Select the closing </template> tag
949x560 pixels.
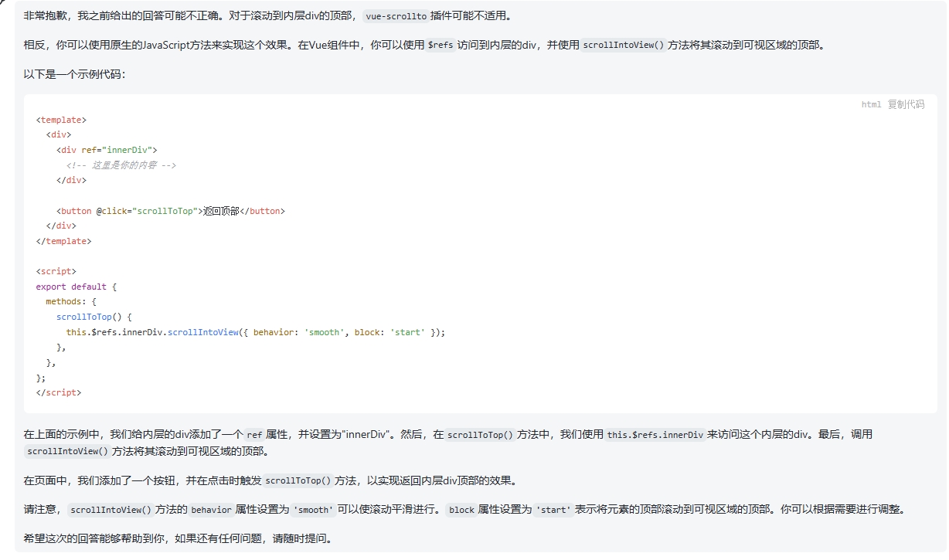point(63,241)
